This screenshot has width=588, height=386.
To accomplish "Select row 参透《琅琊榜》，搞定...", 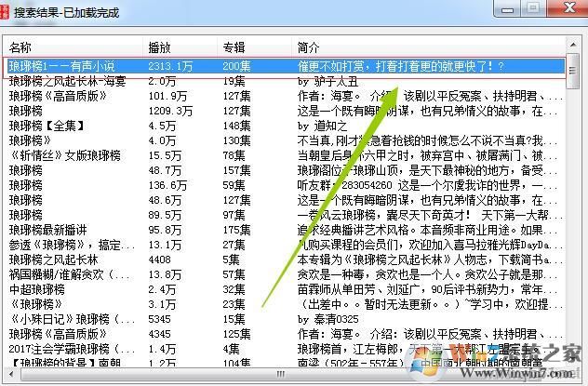I will pos(287,245).
